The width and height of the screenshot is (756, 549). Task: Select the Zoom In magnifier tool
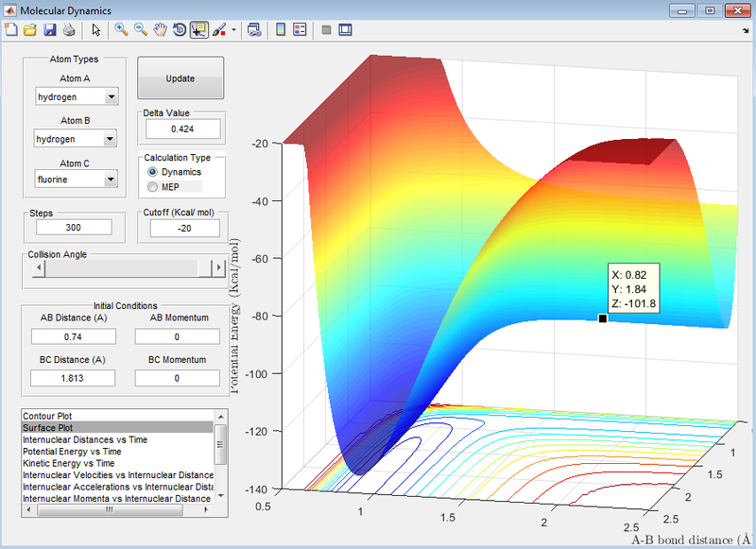(121, 29)
